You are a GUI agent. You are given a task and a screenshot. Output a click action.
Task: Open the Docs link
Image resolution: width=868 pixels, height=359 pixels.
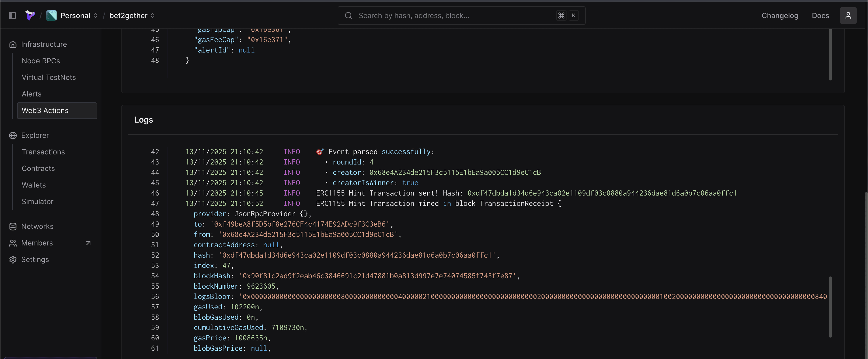(x=820, y=16)
